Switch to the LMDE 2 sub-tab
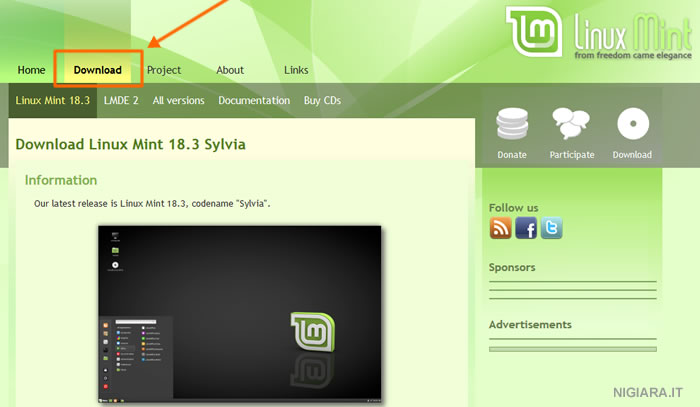Screen dimensions: 700x407 [x=122, y=101]
